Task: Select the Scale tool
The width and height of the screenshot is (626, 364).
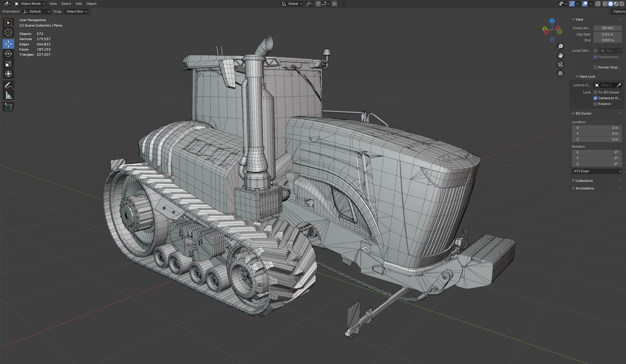Action: (8, 64)
